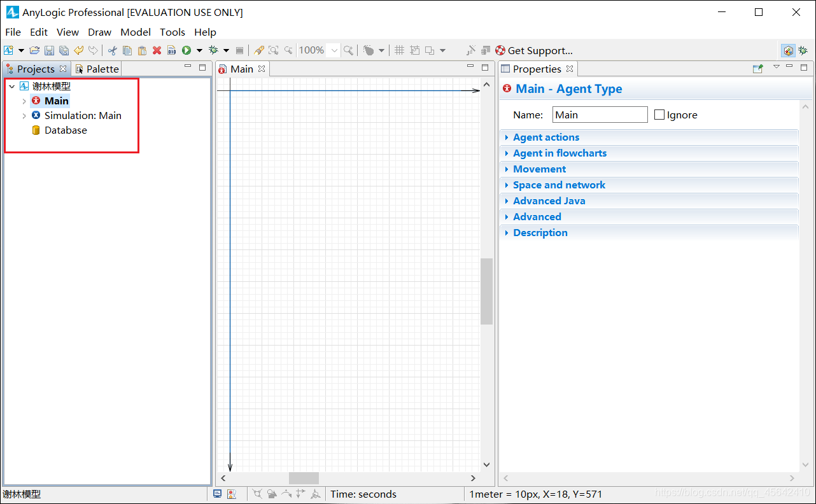Click the zoom to fit icon
This screenshot has width=816, height=504.
pos(273,50)
